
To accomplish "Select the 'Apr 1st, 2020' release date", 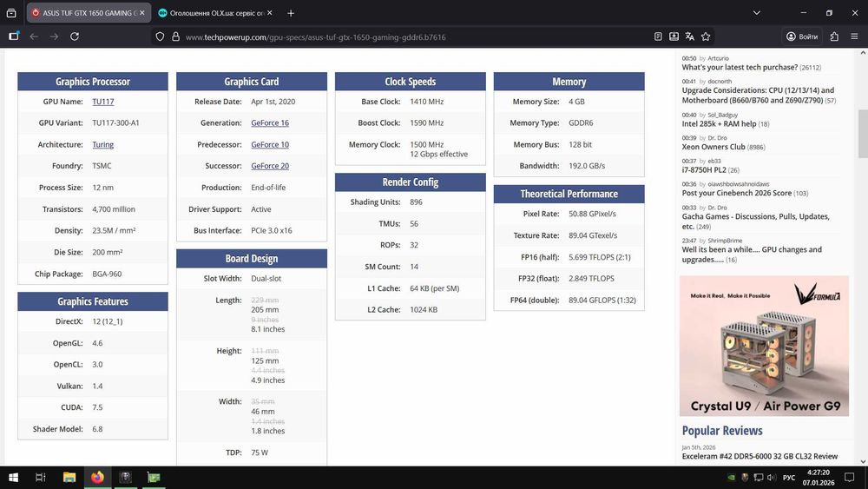I will (273, 102).
